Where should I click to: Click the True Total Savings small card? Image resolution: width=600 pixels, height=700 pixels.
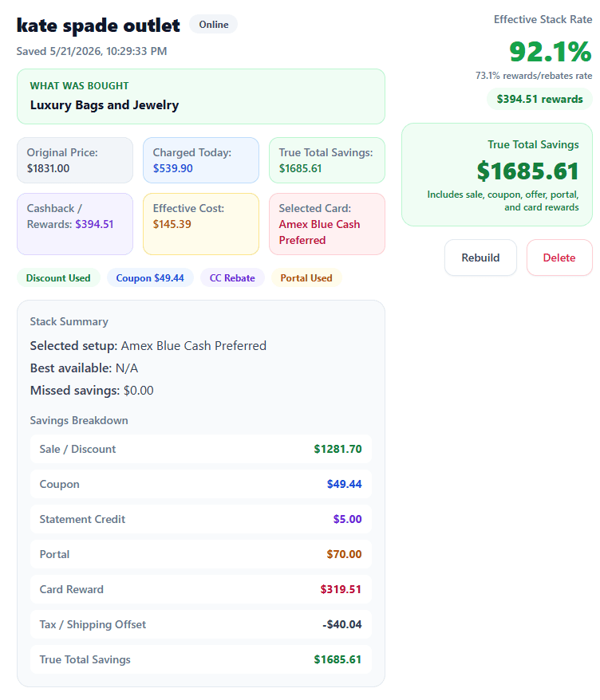327,160
